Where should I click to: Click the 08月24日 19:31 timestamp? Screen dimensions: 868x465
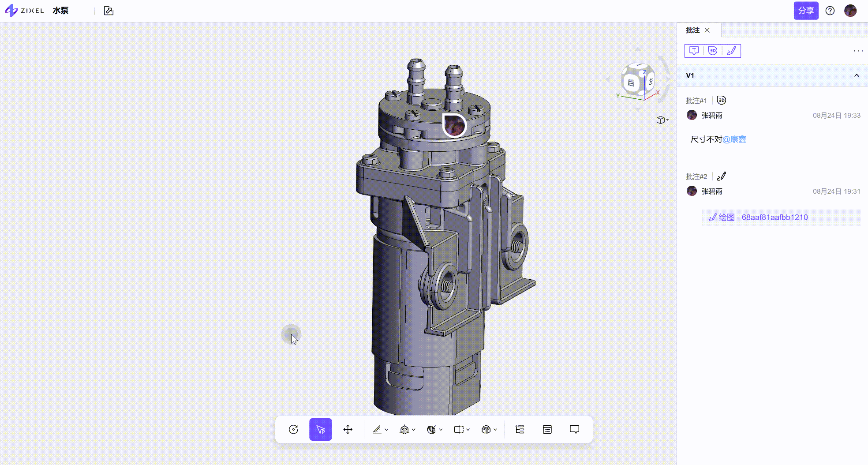(837, 191)
